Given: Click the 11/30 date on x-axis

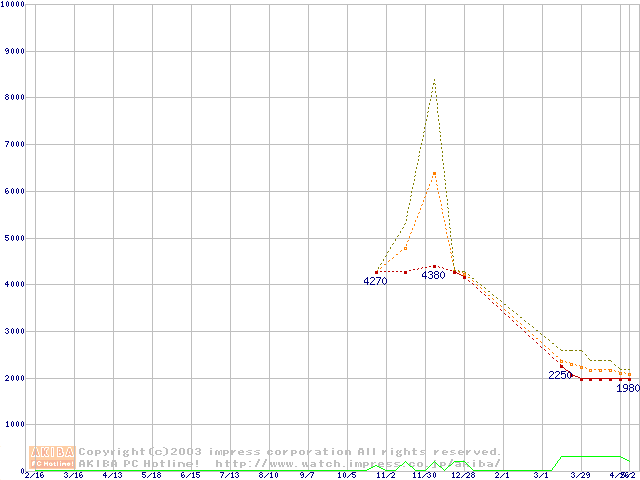Looking at the screenshot, I should 424,475.
